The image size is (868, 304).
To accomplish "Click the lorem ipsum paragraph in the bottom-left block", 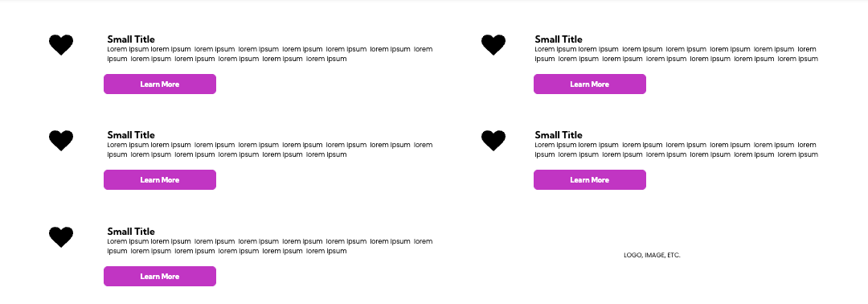I will [270, 246].
